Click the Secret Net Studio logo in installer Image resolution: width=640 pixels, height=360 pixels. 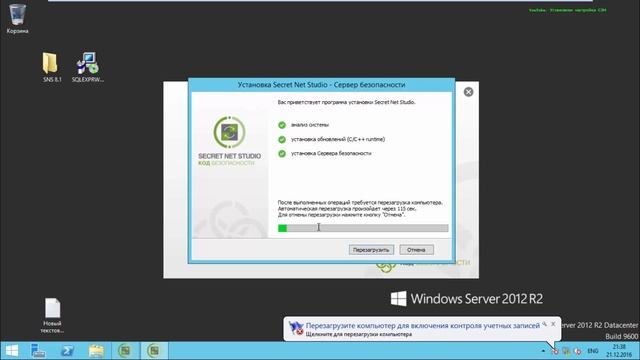click(x=229, y=132)
